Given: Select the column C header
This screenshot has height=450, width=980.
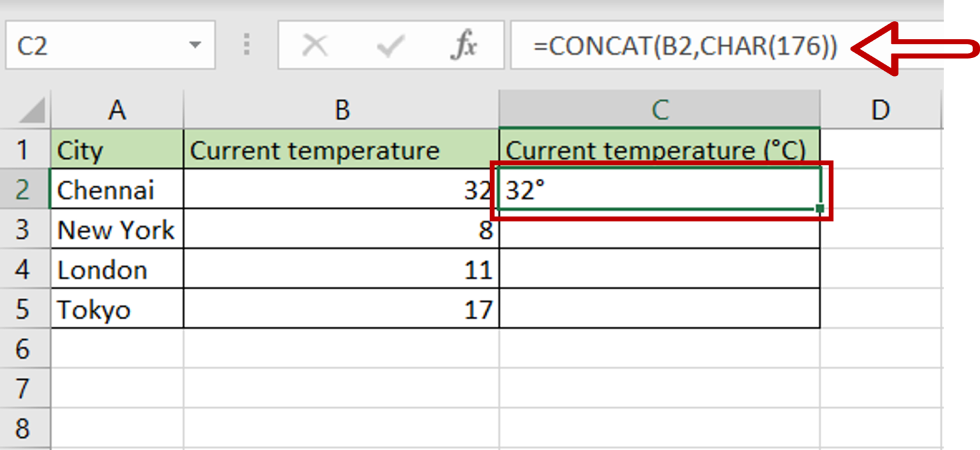Looking at the screenshot, I should click(x=660, y=110).
